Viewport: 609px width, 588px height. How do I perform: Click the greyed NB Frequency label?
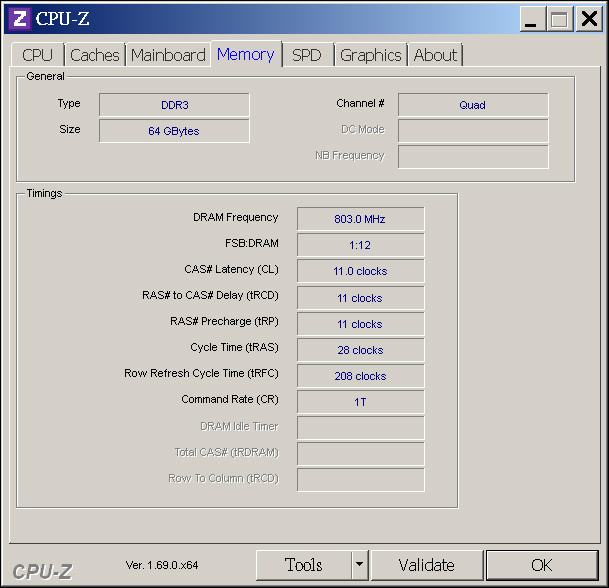point(350,155)
